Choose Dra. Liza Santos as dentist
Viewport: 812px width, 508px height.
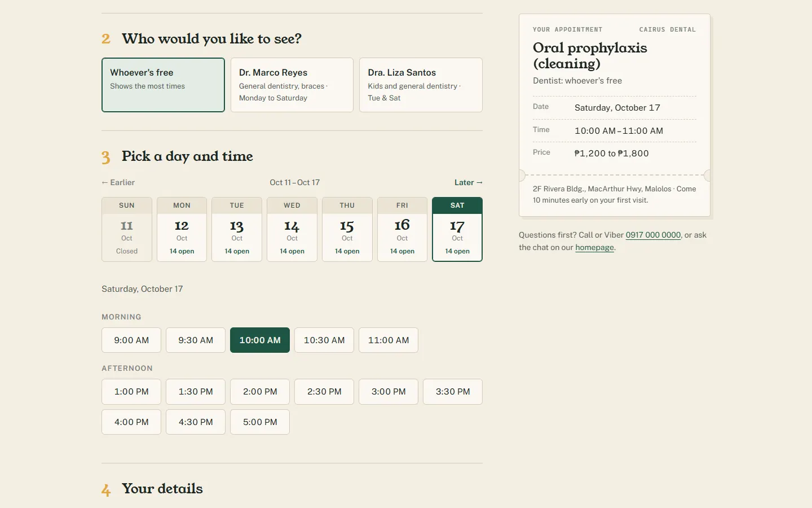pyautogui.click(x=421, y=85)
